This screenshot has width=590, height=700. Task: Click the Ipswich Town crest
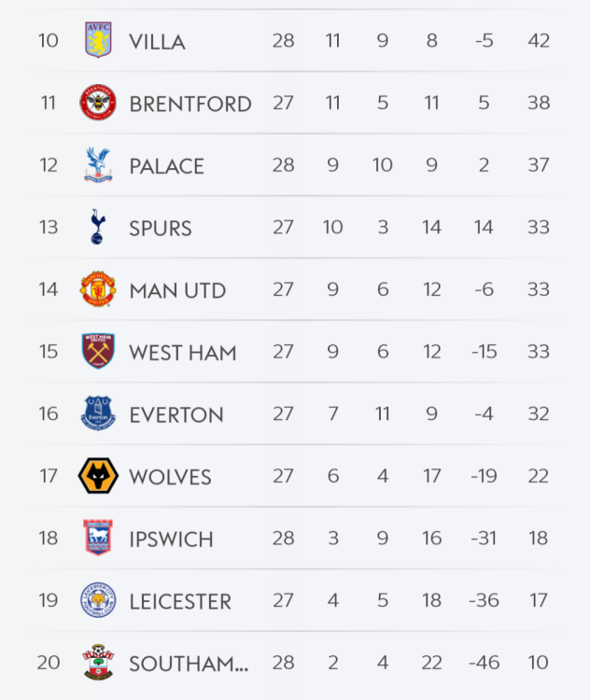pyautogui.click(x=98, y=539)
